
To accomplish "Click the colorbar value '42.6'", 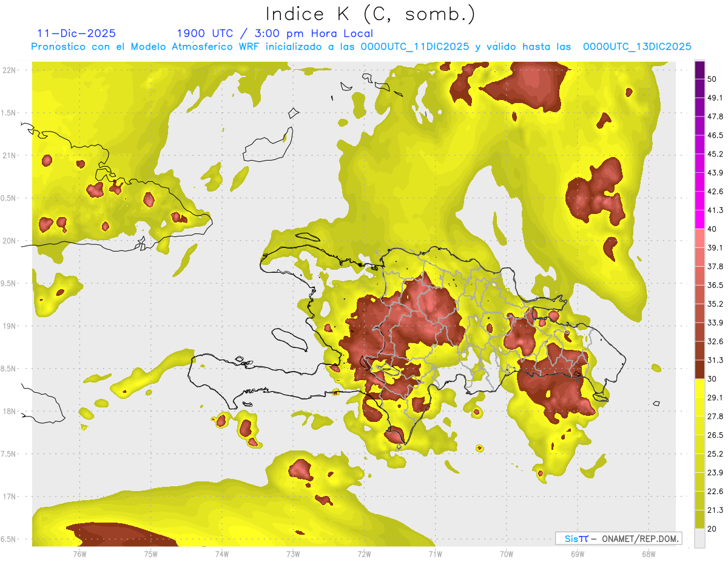I will click(x=715, y=192).
